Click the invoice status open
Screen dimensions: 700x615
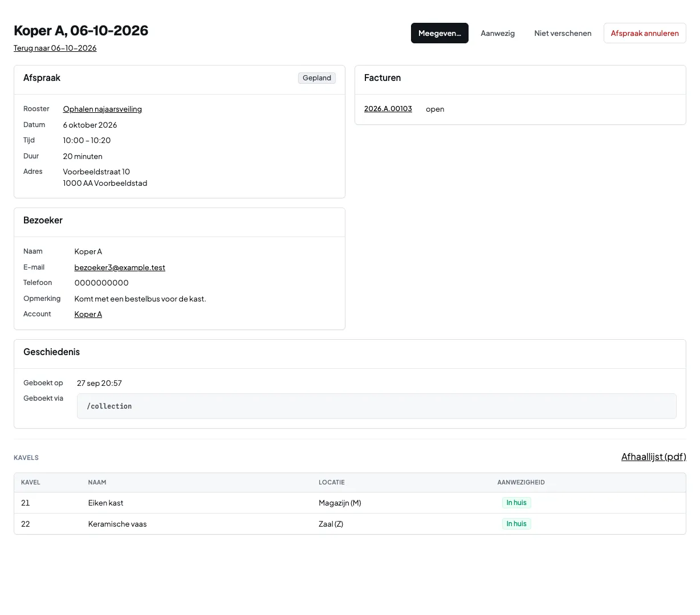coord(435,109)
